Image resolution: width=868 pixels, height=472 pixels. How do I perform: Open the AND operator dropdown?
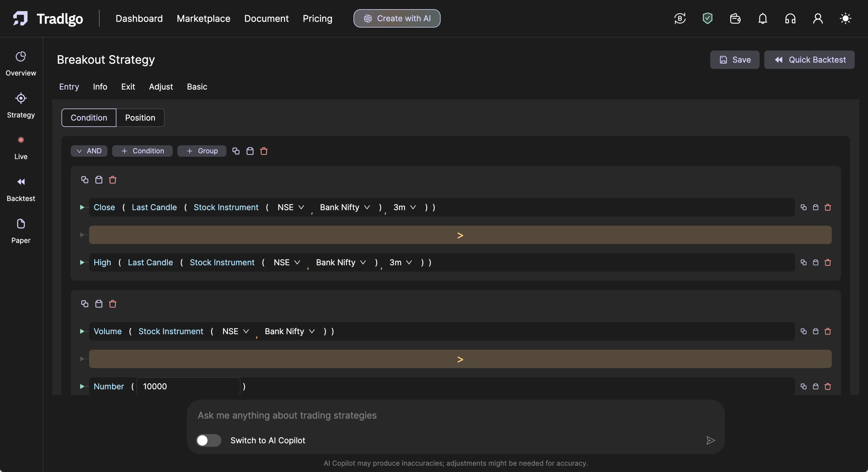click(x=89, y=151)
